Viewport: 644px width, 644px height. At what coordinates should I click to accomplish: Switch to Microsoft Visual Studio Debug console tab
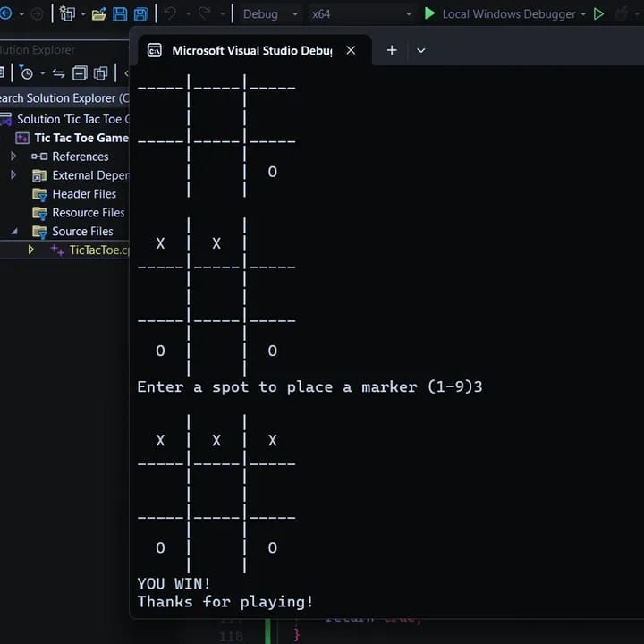tap(251, 50)
